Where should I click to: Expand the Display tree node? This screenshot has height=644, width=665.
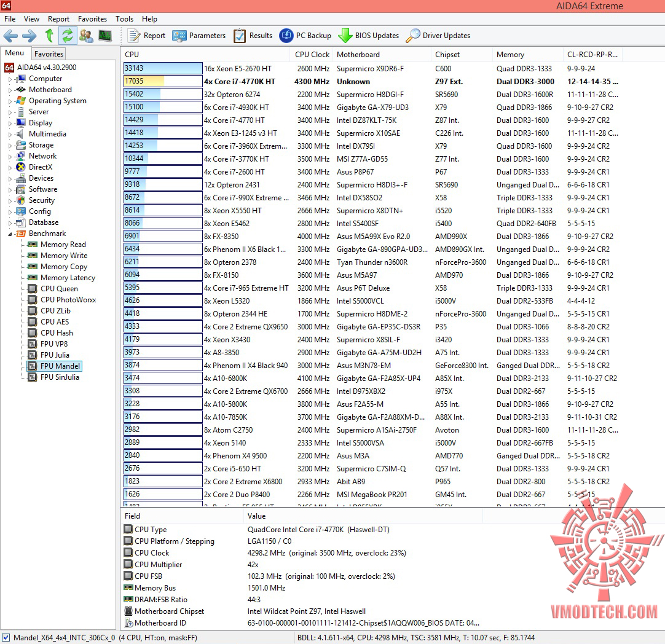click(10, 123)
